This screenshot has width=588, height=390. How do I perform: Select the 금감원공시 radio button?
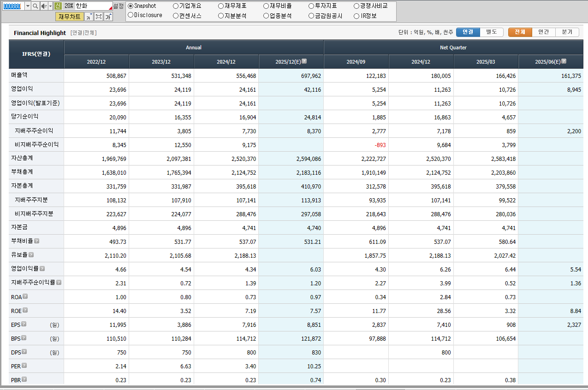coord(311,16)
